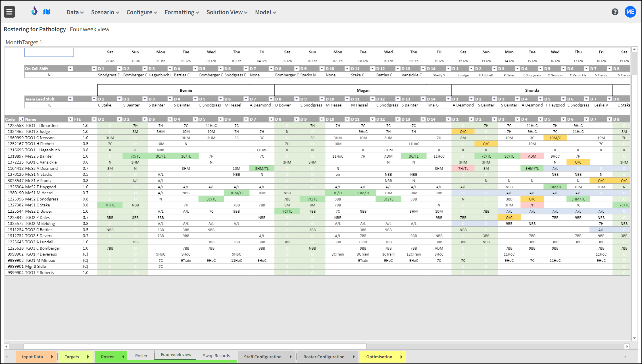
Task: Open the Data menu
Action: pos(75,12)
